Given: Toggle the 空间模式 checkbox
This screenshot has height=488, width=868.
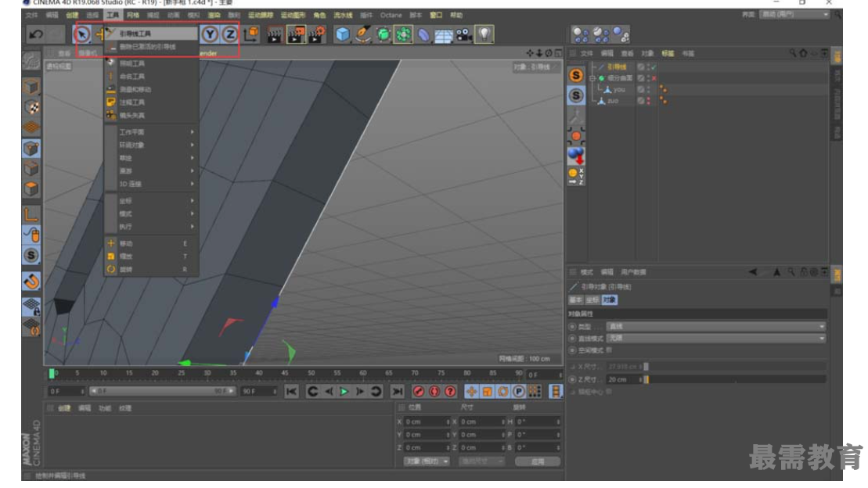Looking at the screenshot, I should point(609,350).
